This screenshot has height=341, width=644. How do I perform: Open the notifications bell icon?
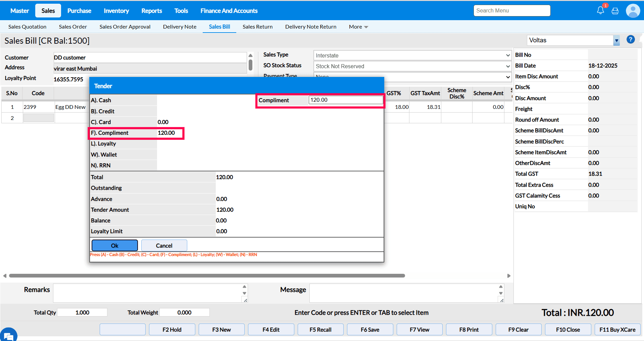(x=600, y=11)
